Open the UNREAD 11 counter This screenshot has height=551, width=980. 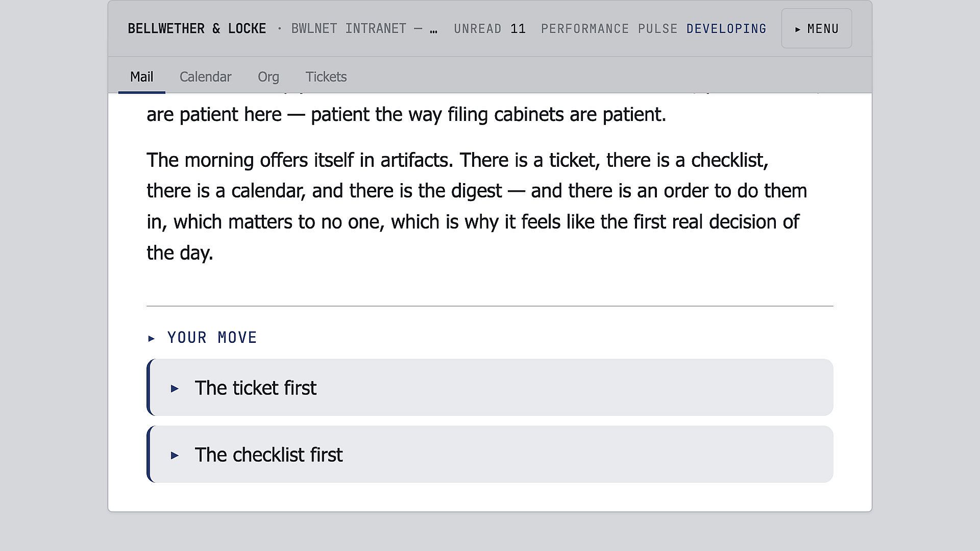pos(489,29)
